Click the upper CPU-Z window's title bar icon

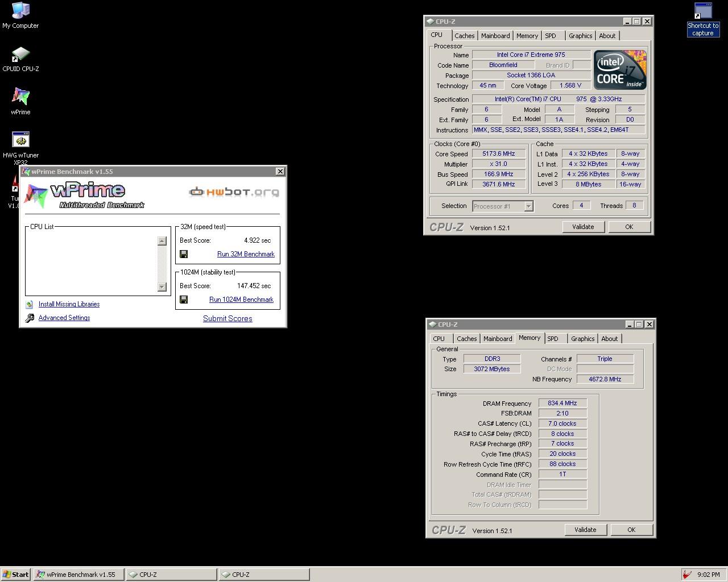(430, 22)
